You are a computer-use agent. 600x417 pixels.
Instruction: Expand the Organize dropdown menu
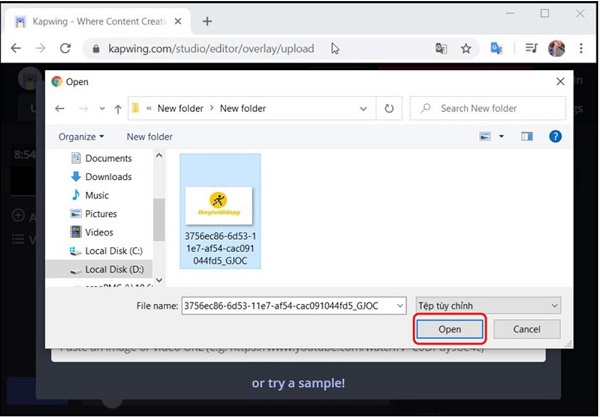(81, 136)
